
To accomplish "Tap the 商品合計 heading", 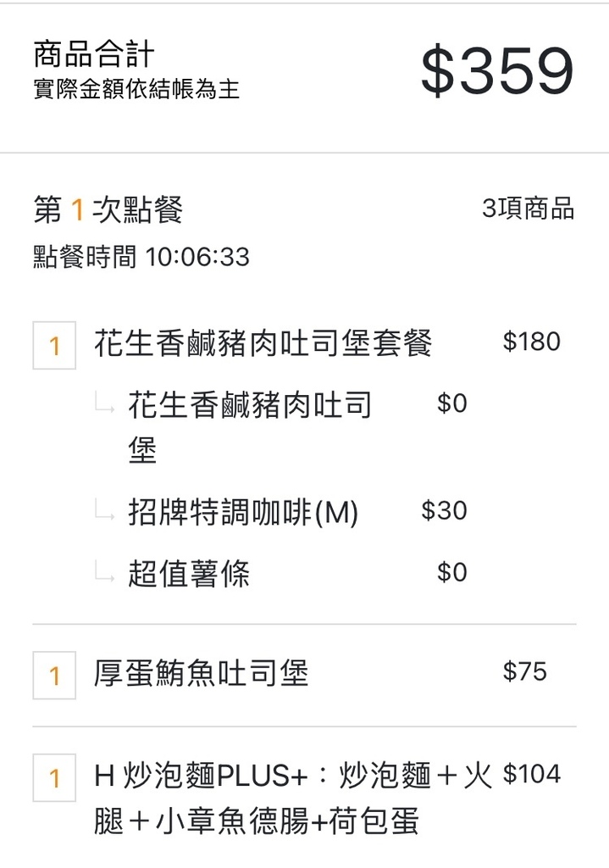I will pyautogui.click(x=94, y=54).
